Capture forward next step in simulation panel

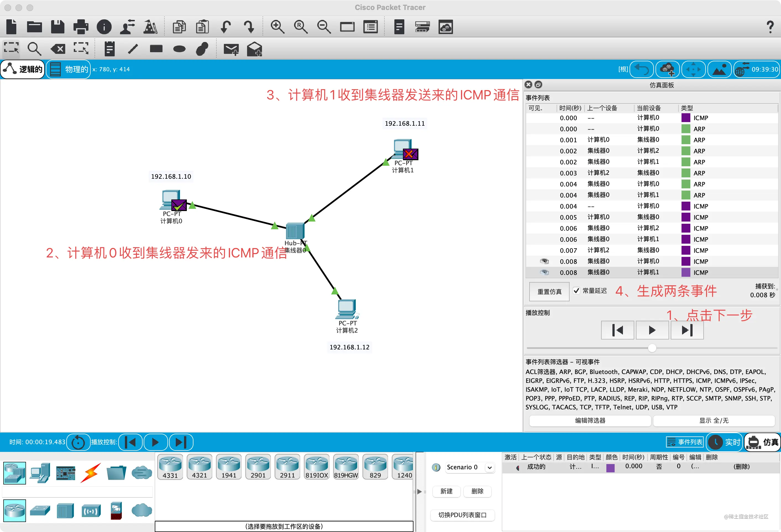coord(687,330)
